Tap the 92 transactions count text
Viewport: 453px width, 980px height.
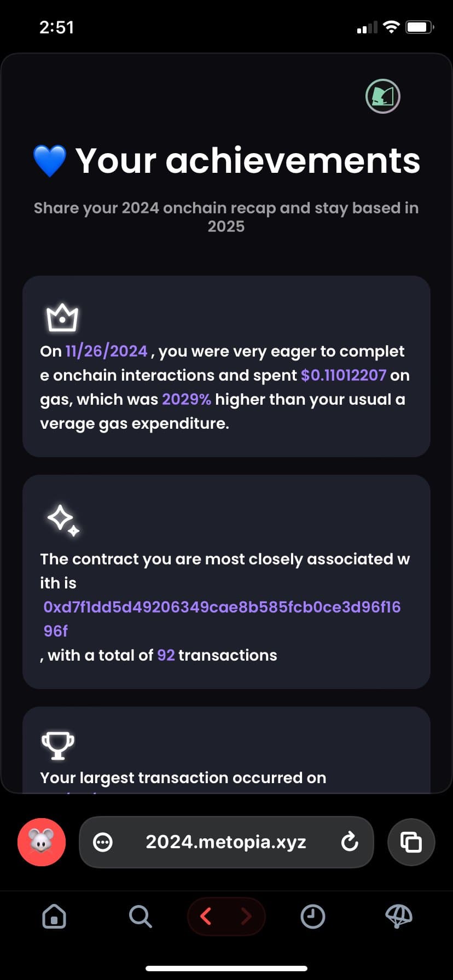pyautogui.click(x=166, y=655)
